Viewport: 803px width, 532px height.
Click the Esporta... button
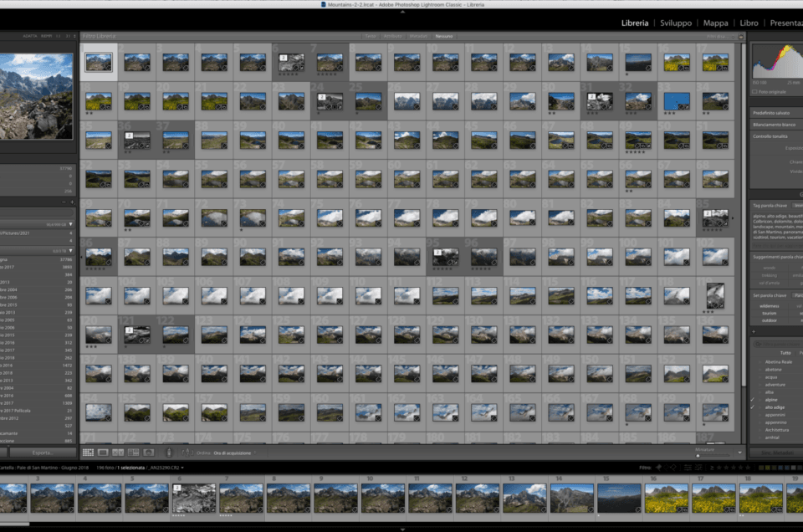(43, 453)
